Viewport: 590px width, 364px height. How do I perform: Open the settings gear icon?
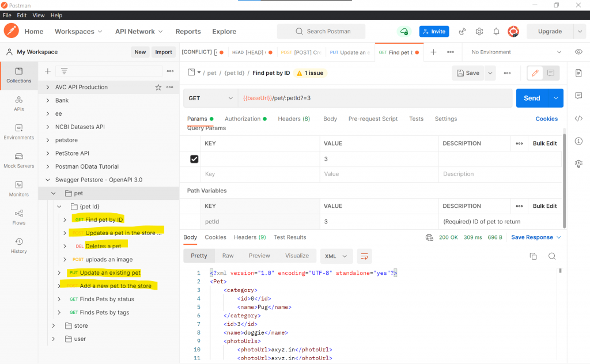click(x=479, y=32)
